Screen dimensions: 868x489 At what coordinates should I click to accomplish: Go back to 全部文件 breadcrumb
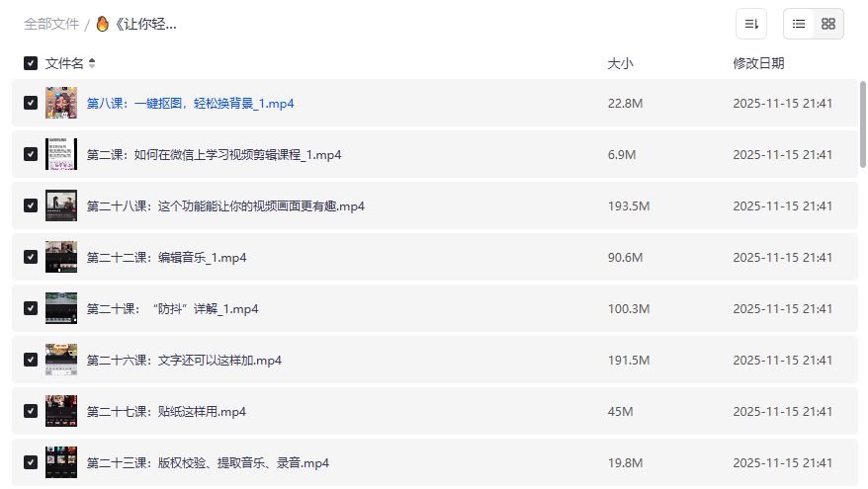tap(51, 24)
